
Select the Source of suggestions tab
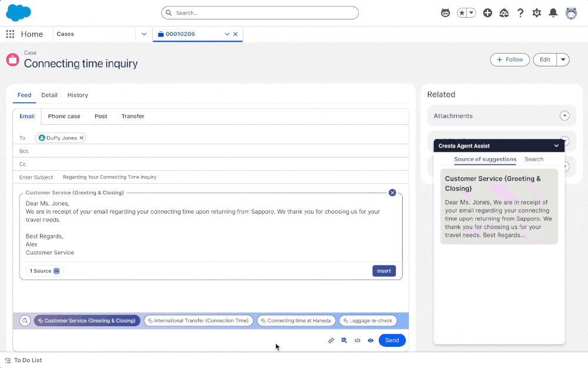point(485,159)
